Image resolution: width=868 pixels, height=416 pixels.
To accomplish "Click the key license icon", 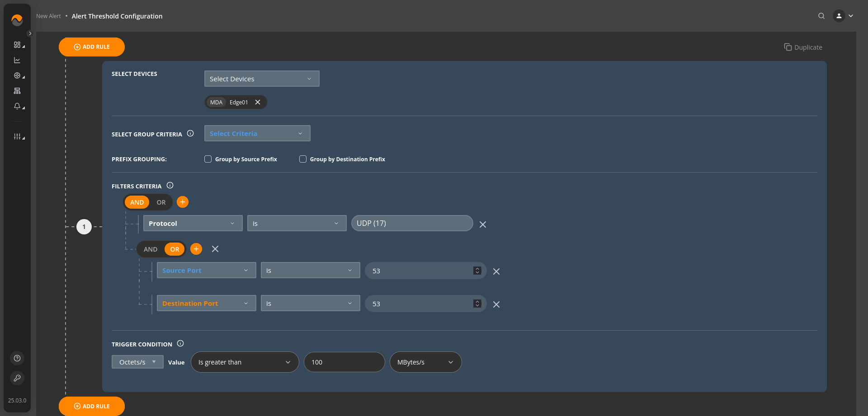I will [x=17, y=378].
